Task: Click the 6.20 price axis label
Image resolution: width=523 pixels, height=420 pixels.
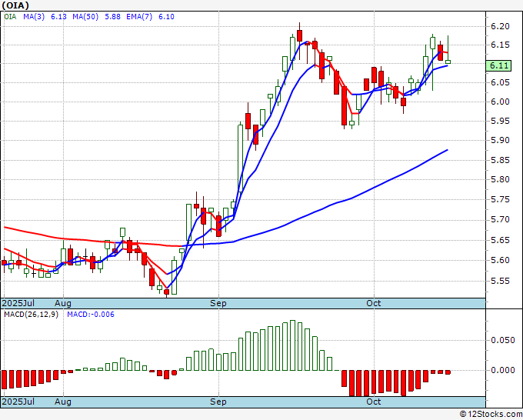Action: pos(501,26)
